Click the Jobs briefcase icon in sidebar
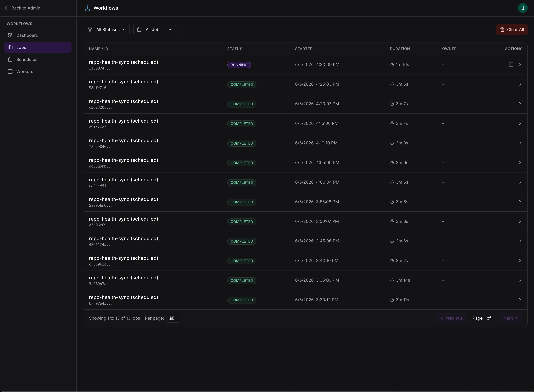The image size is (534, 392). click(10, 47)
